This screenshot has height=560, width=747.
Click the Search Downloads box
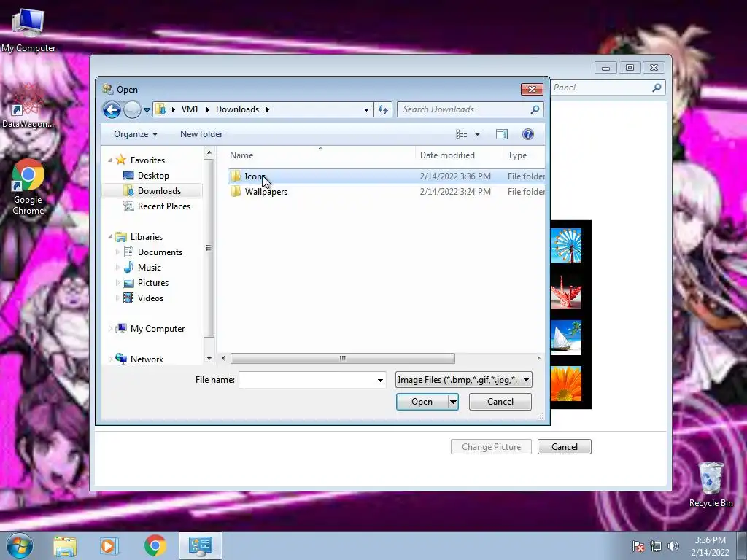coord(471,109)
